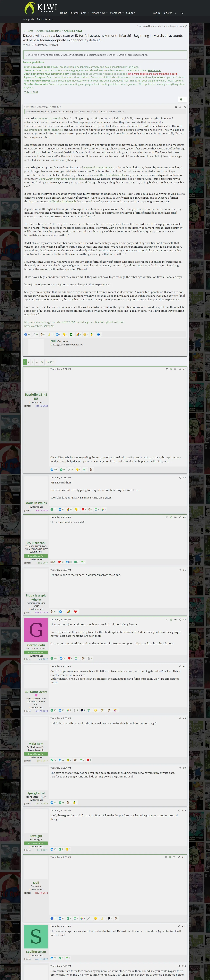Go to Autistic Thunderdome breadcrumb
210x980 pixels.
click(x=48, y=31)
